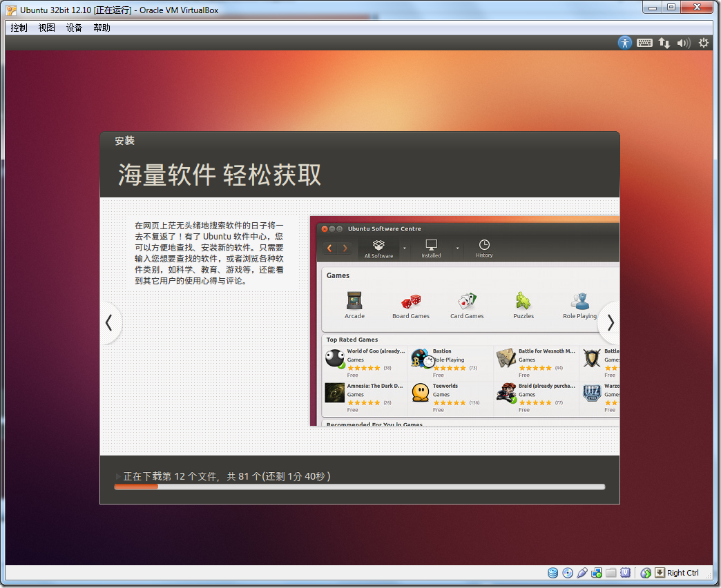Click the VirtualBox network status icon

(597, 572)
